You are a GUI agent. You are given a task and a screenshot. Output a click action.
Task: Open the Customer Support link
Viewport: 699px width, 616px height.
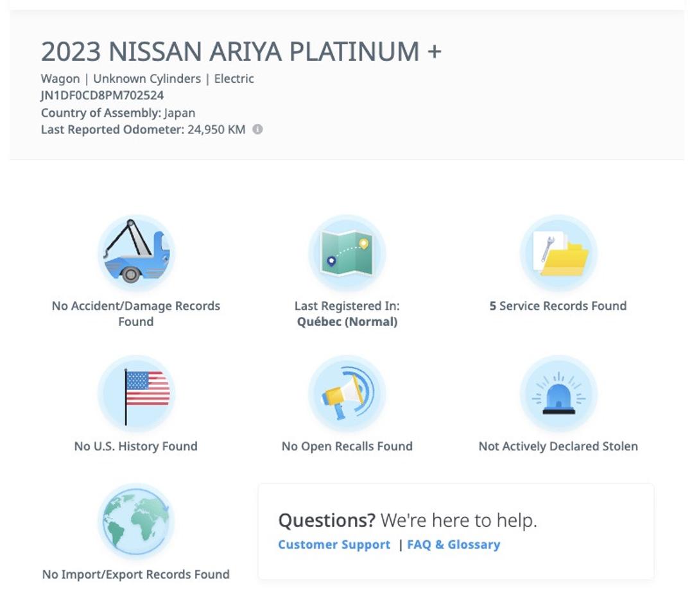[334, 545]
